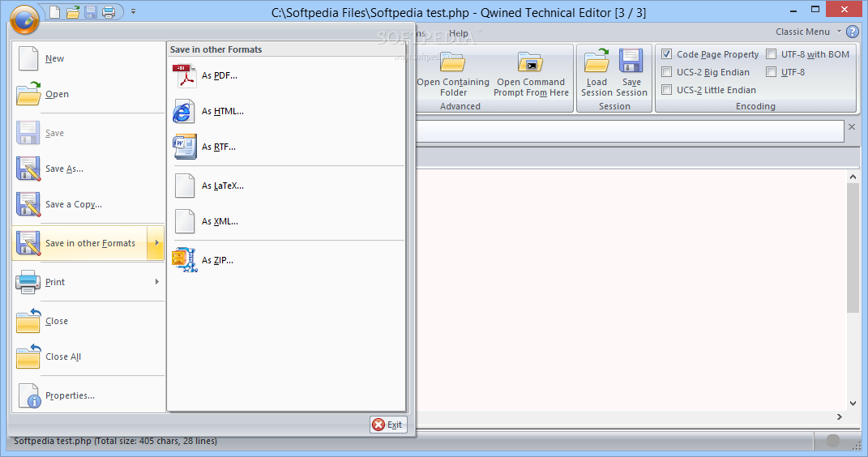The height and width of the screenshot is (457, 868).
Task: Click the As PDF... Acrobat icon
Action: point(184,76)
